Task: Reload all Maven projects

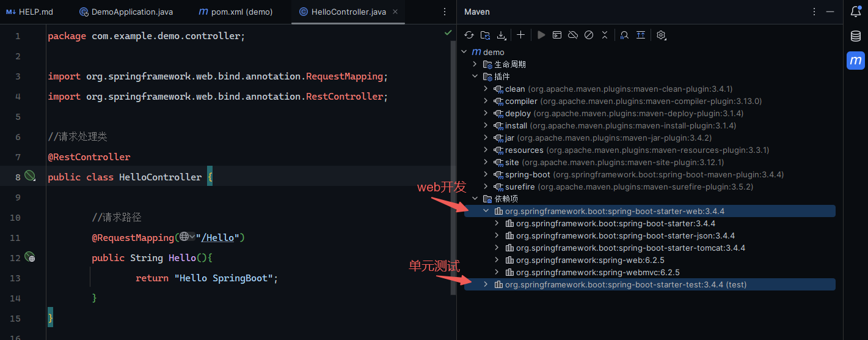Action: tap(469, 35)
